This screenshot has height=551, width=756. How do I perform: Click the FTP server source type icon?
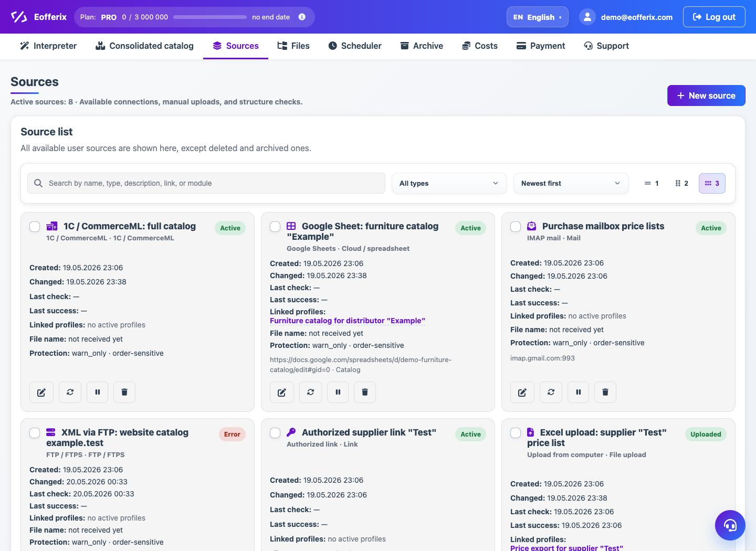[x=51, y=432]
